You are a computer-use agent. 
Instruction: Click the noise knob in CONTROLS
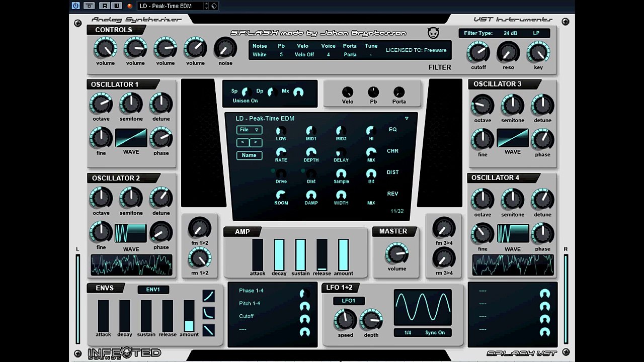tap(225, 48)
